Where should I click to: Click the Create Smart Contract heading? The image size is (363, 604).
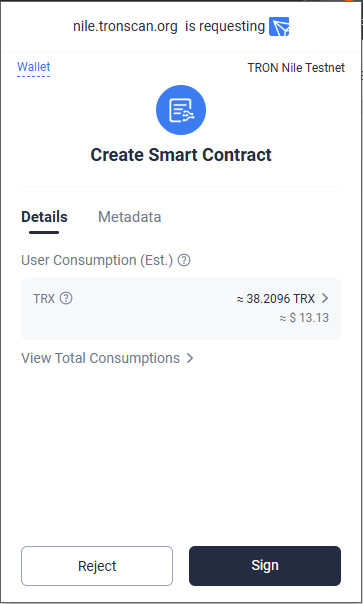point(181,155)
